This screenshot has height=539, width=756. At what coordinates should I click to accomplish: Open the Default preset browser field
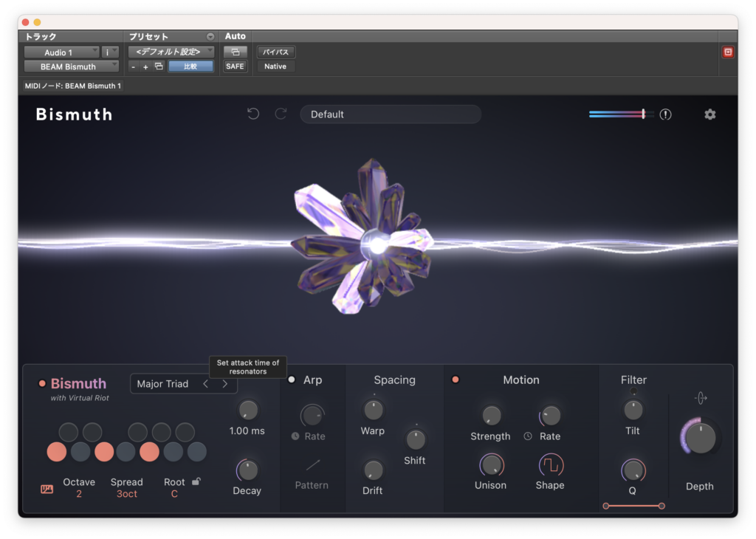click(x=391, y=114)
